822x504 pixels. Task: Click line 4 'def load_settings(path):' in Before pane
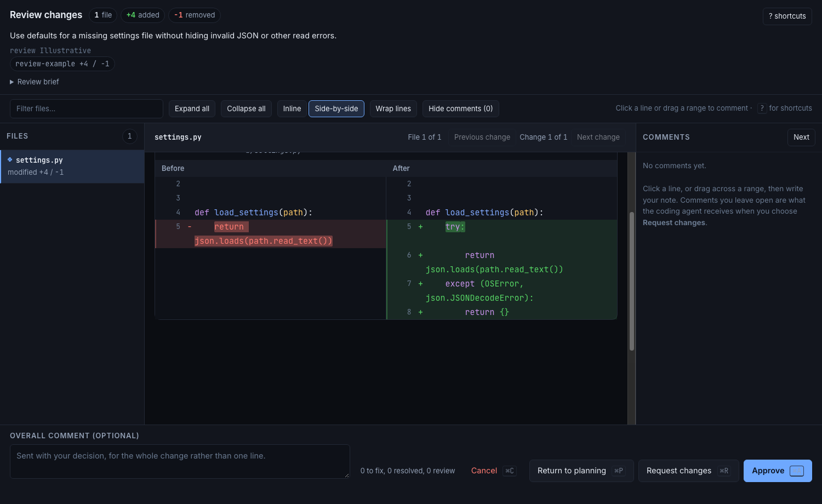point(271,213)
